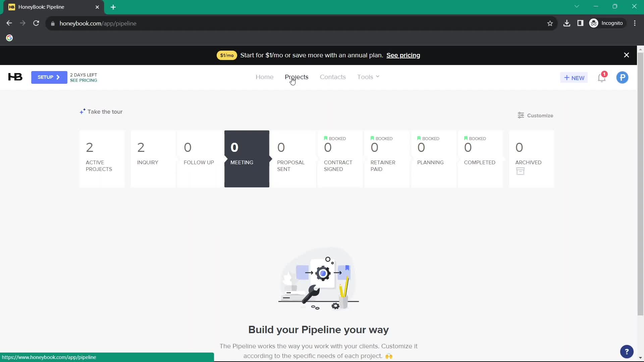Screen dimensions: 644x362
Task: Dismiss the pricing banner with X
Action: pos(626,55)
